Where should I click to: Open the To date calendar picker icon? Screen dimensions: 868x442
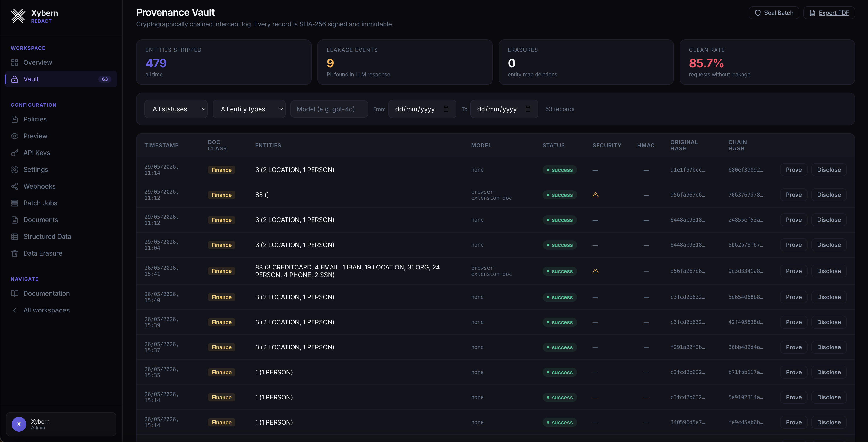[x=528, y=109]
